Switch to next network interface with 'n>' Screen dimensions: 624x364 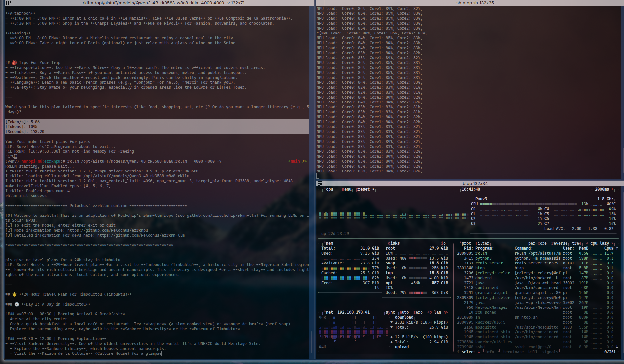pyautogui.click(x=446, y=312)
